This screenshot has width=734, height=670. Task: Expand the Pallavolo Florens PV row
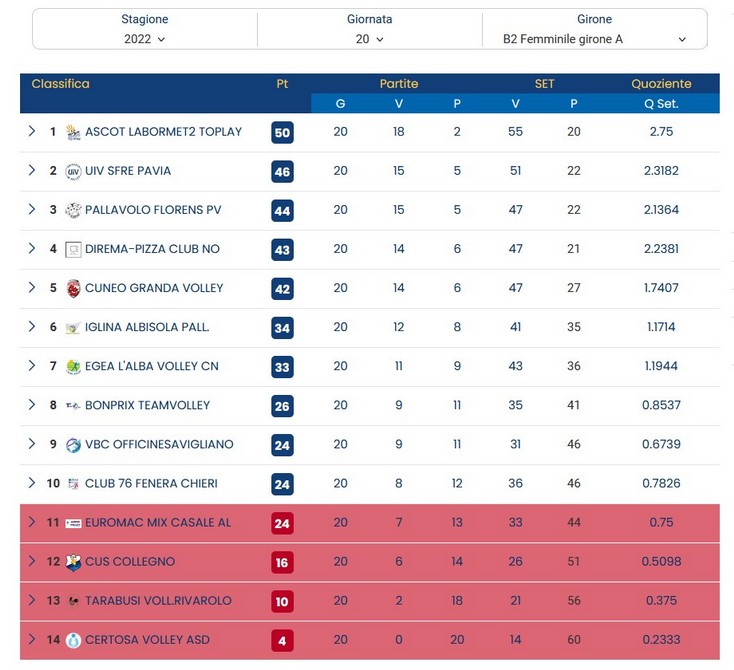(32, 209)
